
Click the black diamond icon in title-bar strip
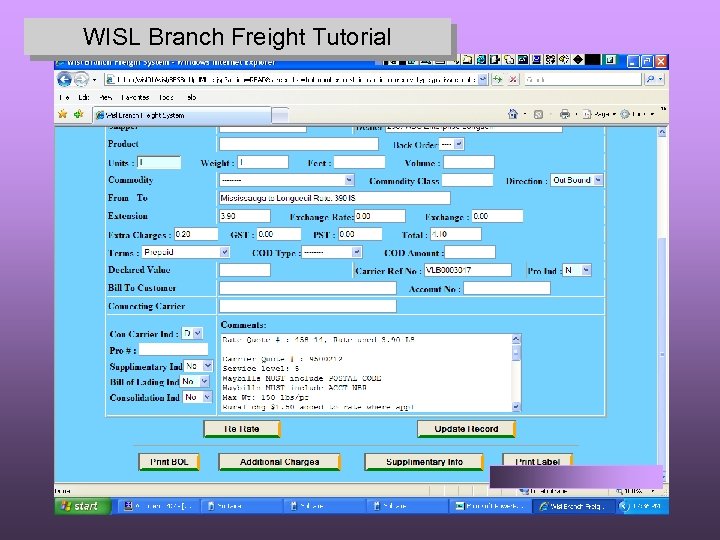(578, 60)
